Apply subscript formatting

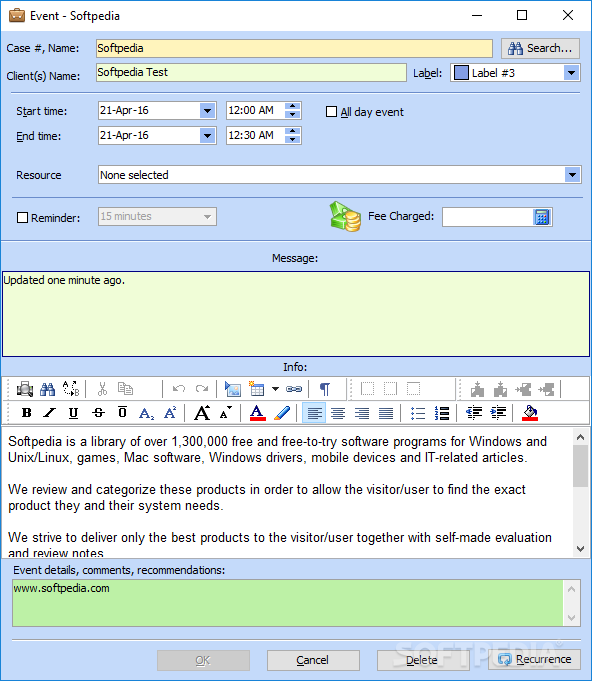(146, 413)
